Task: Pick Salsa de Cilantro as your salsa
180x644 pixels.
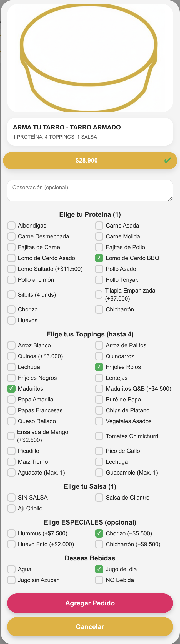Action: coord(99,497)
